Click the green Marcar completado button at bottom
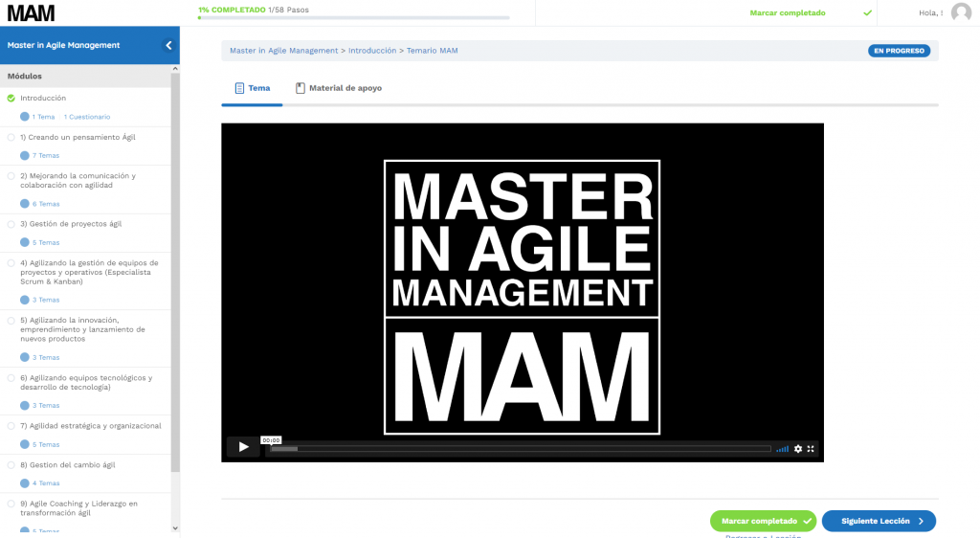 (x=763, y=521)
